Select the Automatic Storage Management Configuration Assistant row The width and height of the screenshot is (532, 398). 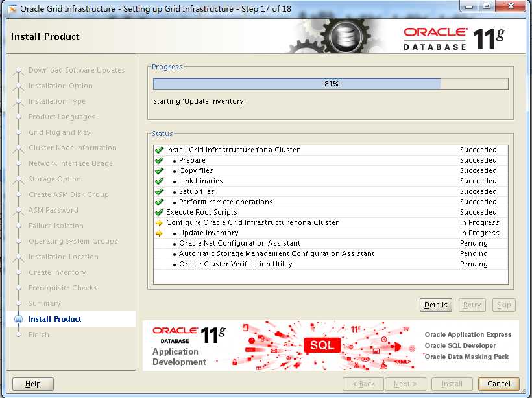[331, 253]
